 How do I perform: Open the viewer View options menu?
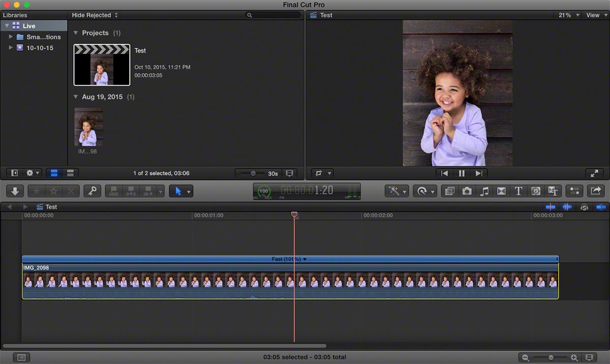tap(596, 15)
